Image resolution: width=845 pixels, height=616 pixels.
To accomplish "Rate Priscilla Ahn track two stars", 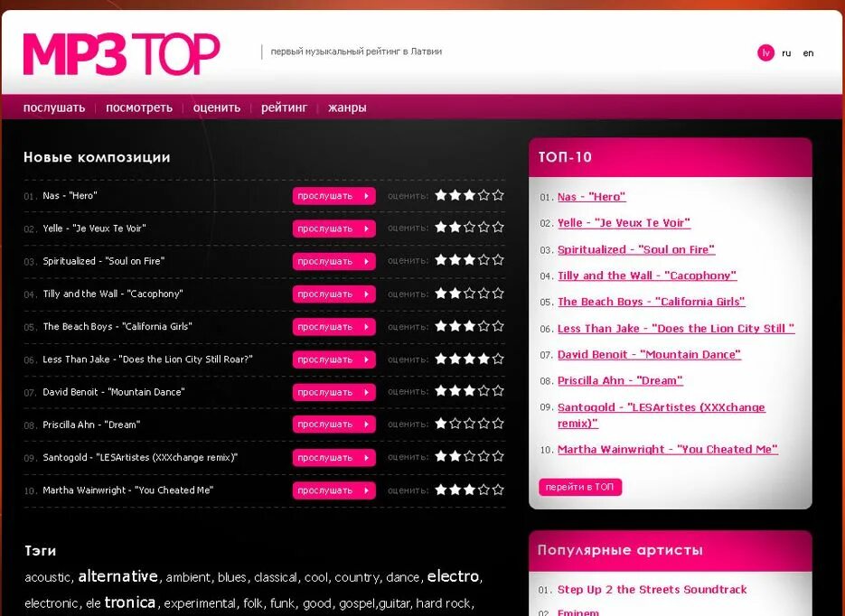I will coord(455,424).
